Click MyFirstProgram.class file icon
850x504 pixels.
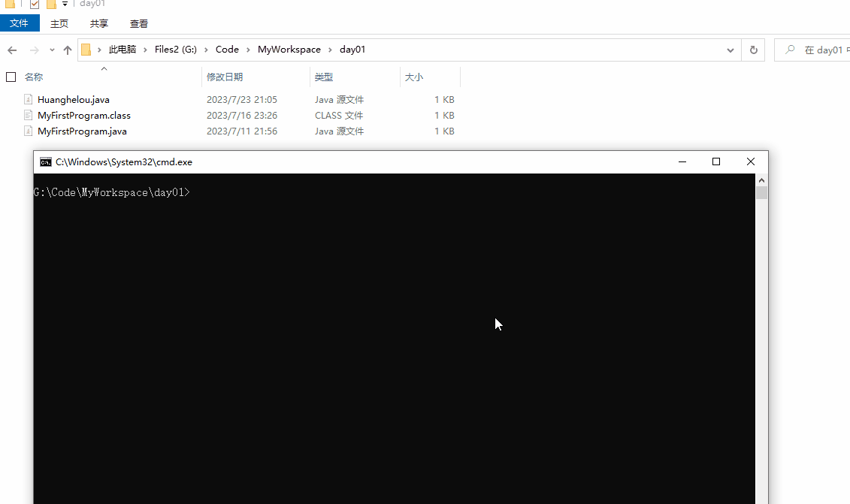pos(29,115)
